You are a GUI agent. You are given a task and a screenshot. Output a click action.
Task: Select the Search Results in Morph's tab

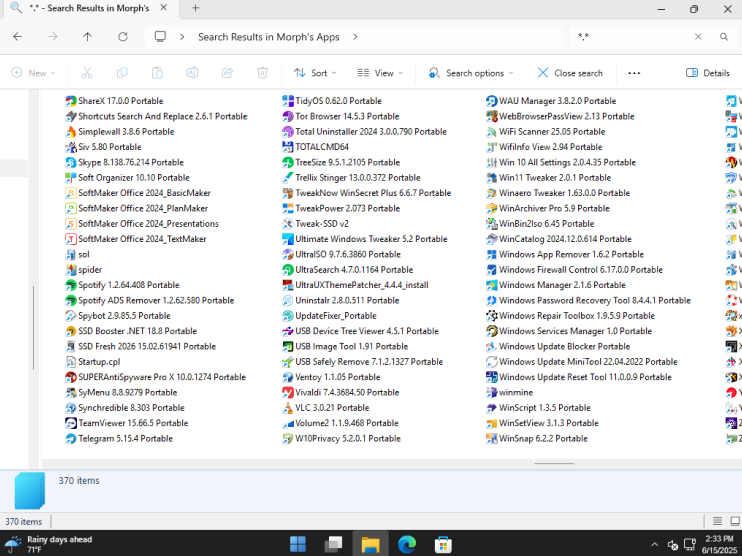pyautogui.click(x=88, y=9)
